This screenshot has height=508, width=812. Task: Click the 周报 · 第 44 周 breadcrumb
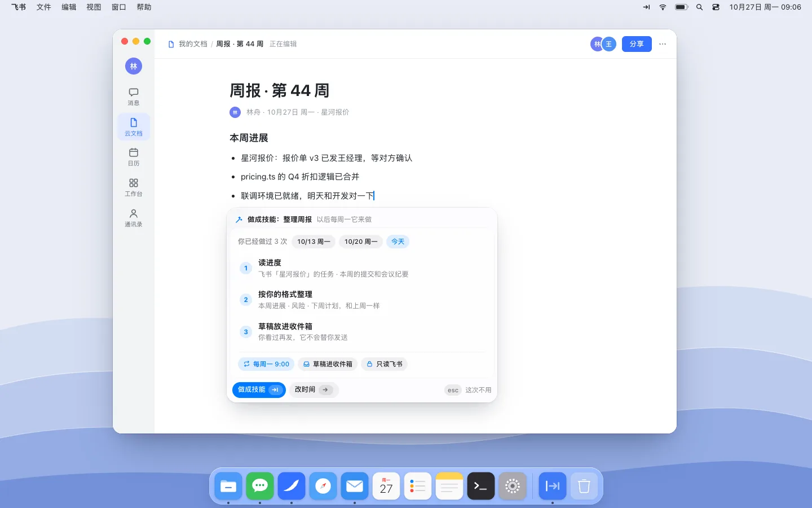[240, 44]
